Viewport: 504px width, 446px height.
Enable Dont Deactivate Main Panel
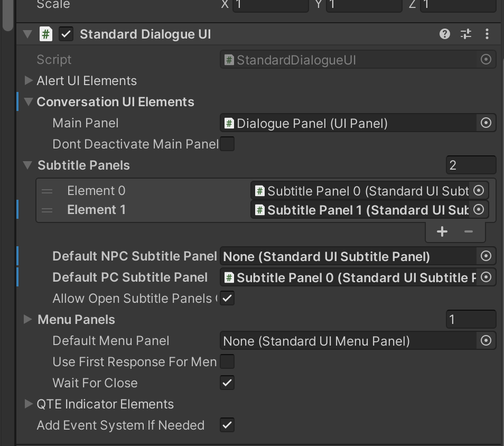227,144
